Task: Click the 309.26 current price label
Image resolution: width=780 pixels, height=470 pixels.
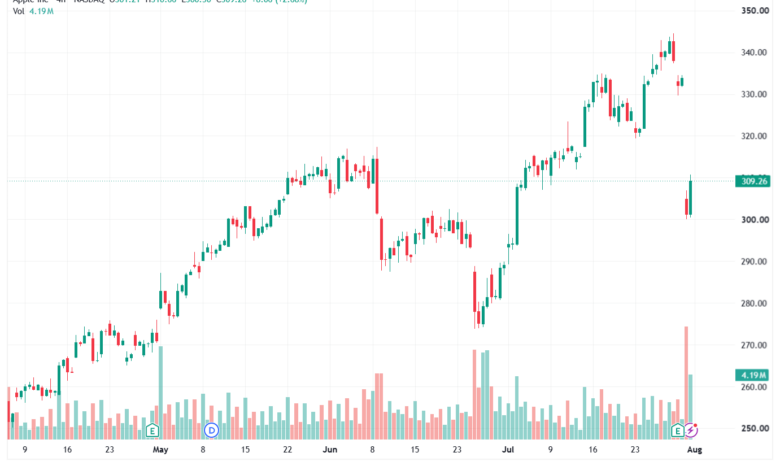Action: [x=753, y=181]
